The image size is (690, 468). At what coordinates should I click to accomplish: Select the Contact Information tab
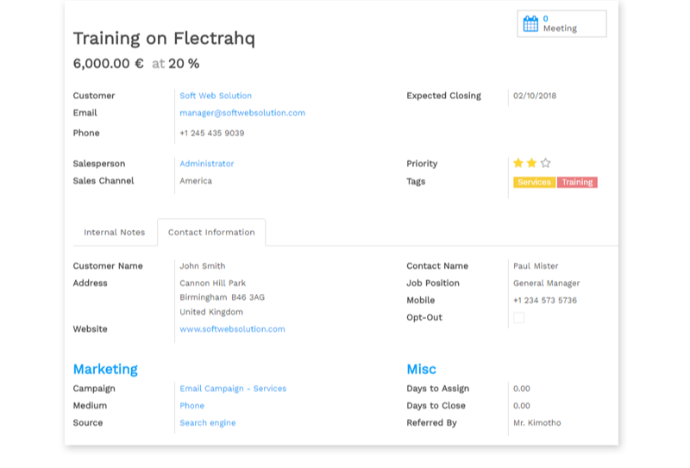211,232
